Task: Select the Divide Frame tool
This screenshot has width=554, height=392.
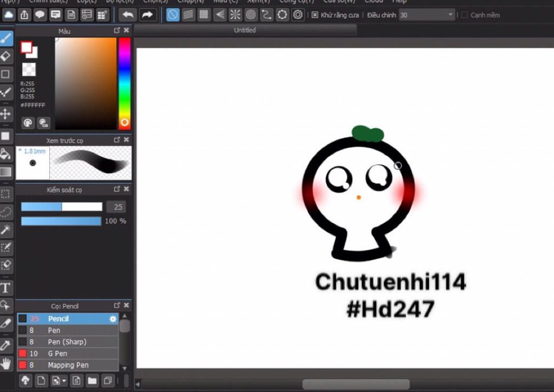Action: (x=5, y=323)
